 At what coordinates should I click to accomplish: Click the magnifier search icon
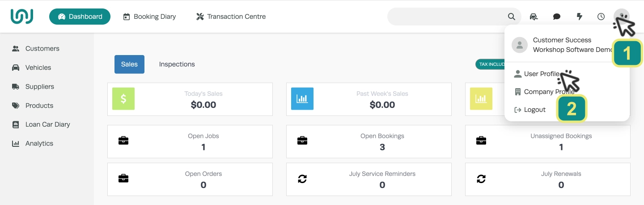[x=512, y=17]
